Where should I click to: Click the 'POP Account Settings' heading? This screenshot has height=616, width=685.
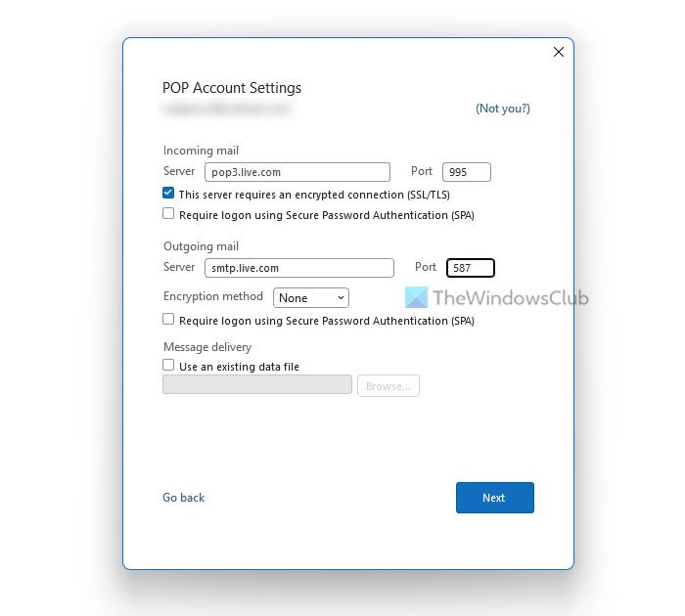point(232,88)
